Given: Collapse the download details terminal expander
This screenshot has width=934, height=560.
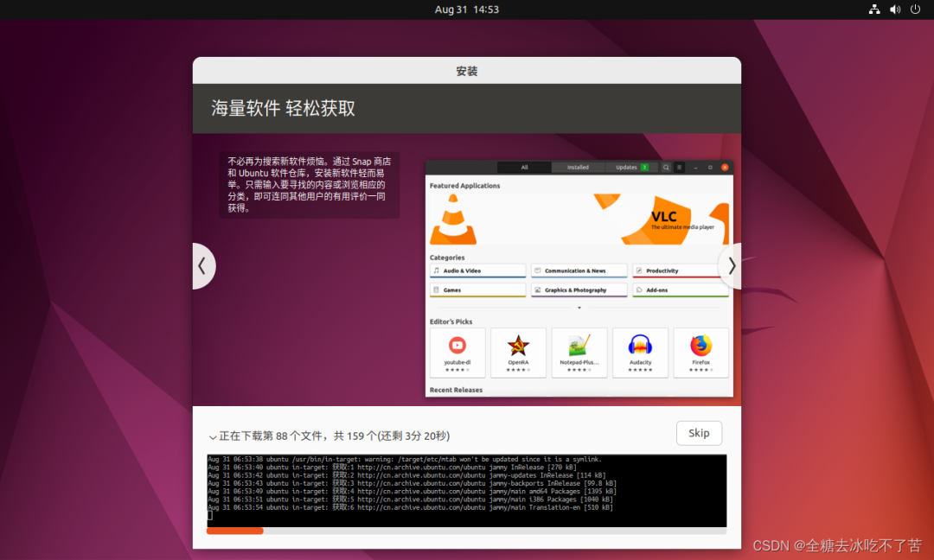Looking at the screenshot, I should tap(213, 437).
